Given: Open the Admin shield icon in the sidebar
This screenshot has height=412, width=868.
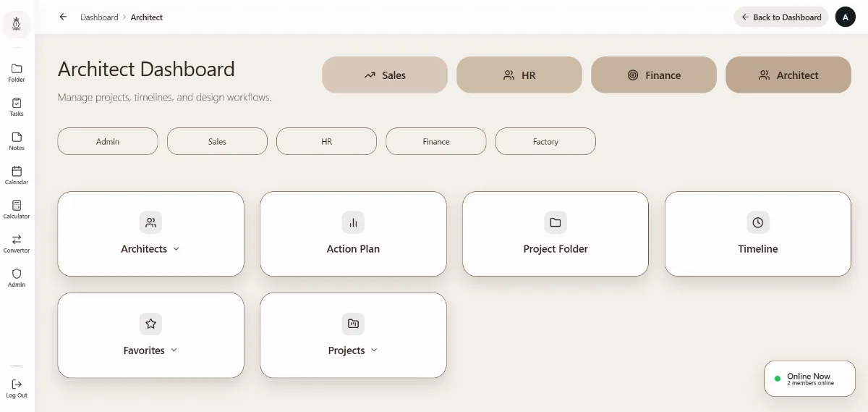Looking at the screenshot, I should point(17,274).
